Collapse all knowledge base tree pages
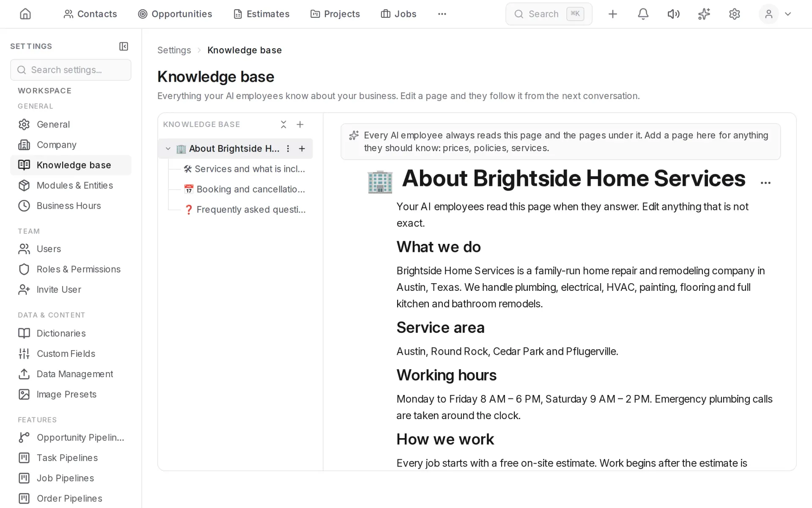This screenshot has height=508, width=812. [x=283, y=124]
